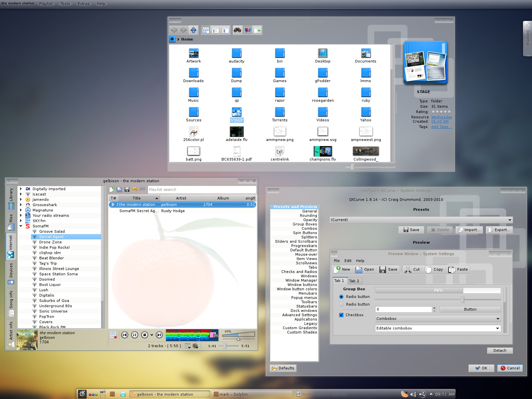The height and width of the screenshot is (399, 532).
Task: Click the home location icon in Dolphin
Action: 172,39
